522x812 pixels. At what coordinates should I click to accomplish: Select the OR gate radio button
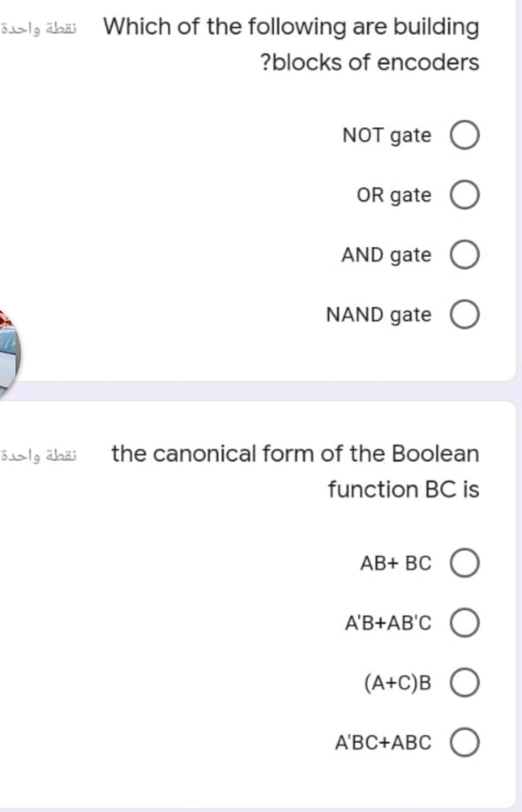(x=465, y=195)
